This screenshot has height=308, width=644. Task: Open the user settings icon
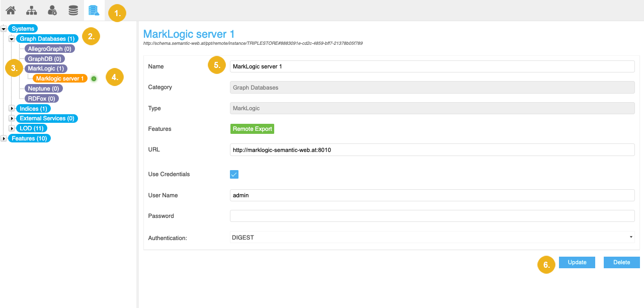tap(52, 10)
